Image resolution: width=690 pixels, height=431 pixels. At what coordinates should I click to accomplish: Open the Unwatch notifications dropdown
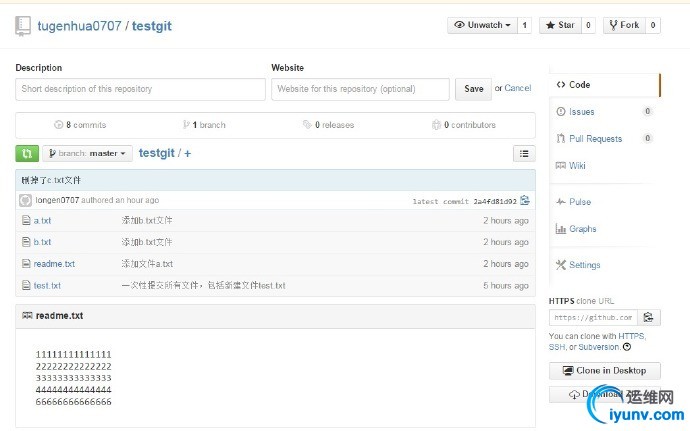coord(482,25)
